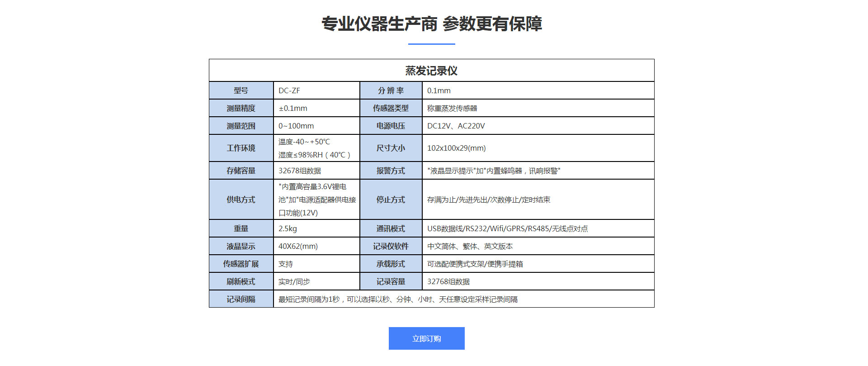This screenshot has width=868, height=366.
Task: Select the 2.5kg weight value
Action: pos(288,228)
